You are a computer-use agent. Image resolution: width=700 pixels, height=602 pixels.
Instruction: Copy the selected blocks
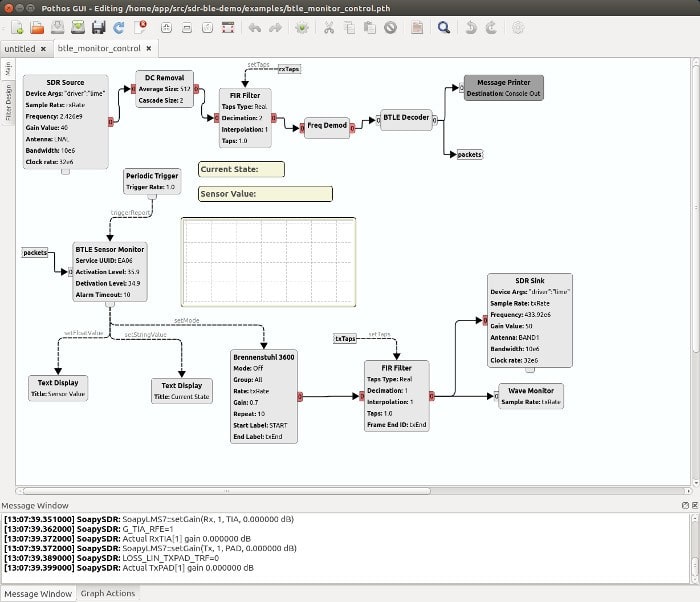(350, 28)
